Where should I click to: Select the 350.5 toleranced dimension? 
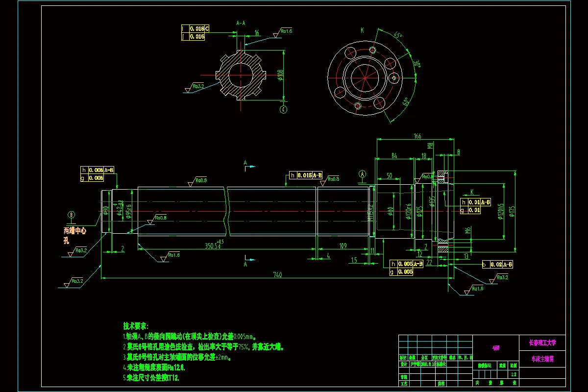[x=214, y=245]
